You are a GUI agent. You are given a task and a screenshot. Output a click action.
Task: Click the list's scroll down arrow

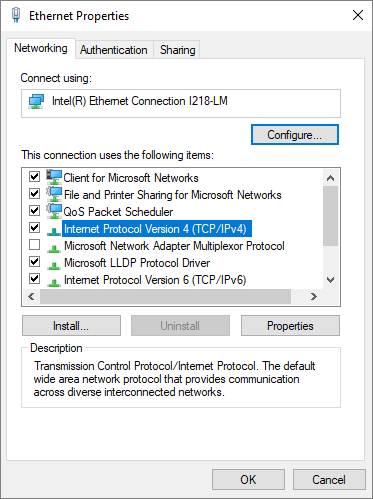(330, 280)
